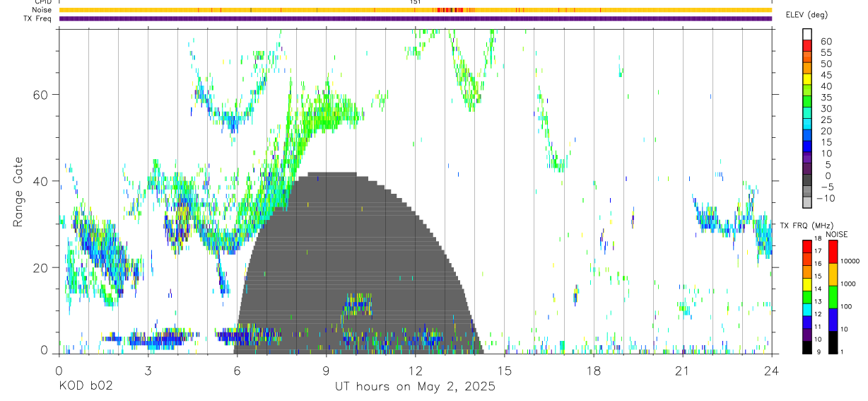Click the x-axis tick label 18
This screenshot has width=868, height=401.
[594, 370]
